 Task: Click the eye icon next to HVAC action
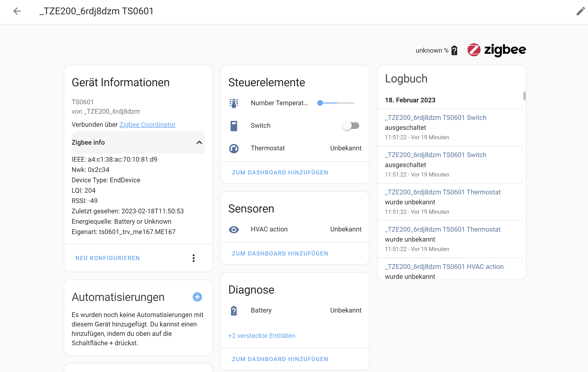click(x=234, y=230)
